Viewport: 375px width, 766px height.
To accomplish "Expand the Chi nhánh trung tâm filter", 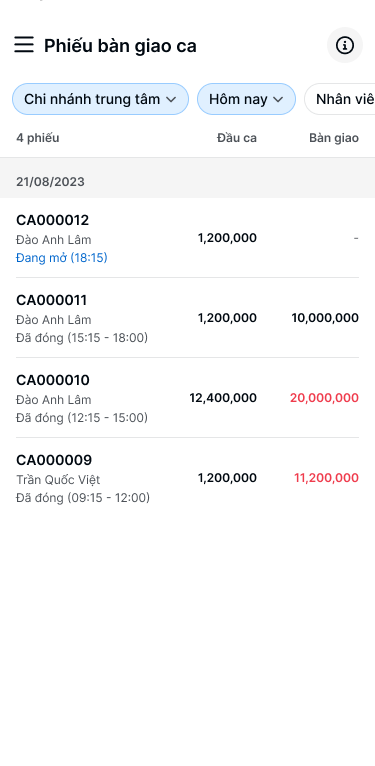I will click(x=100, y=99).
